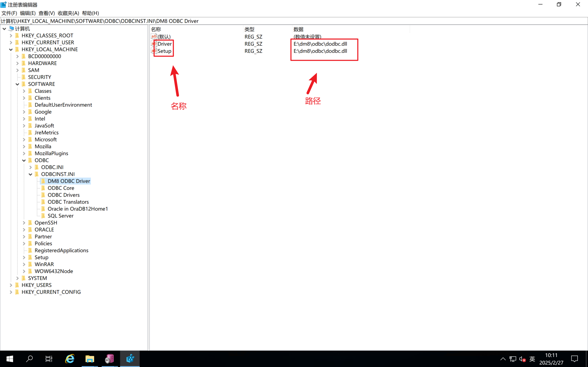Expand HKEY_CURRENT_USER node

pos(11,42)
